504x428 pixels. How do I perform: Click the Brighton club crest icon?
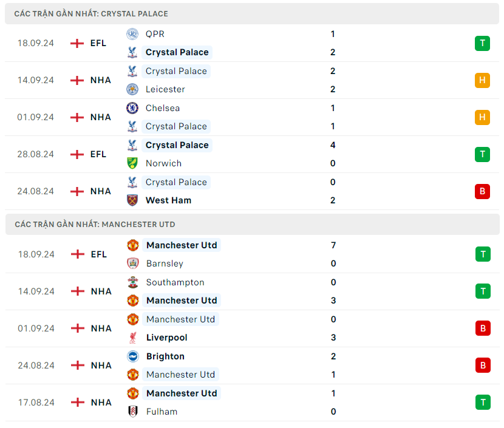tap(132, 356)
